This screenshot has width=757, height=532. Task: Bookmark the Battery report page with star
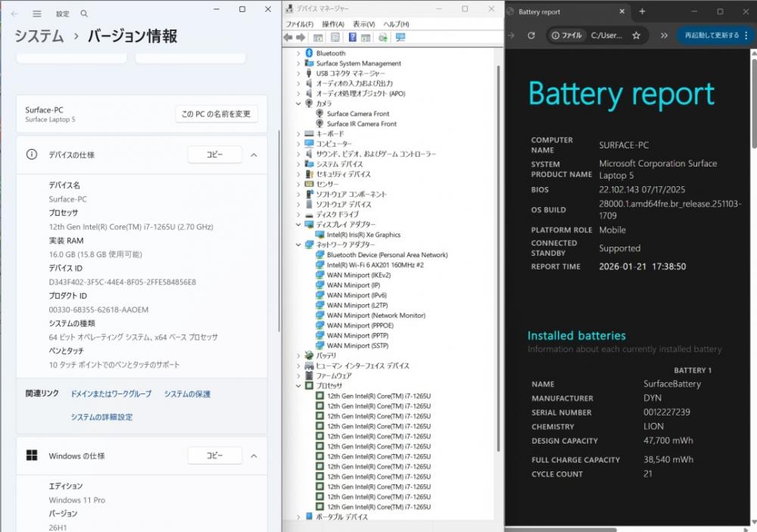[636, 36]
